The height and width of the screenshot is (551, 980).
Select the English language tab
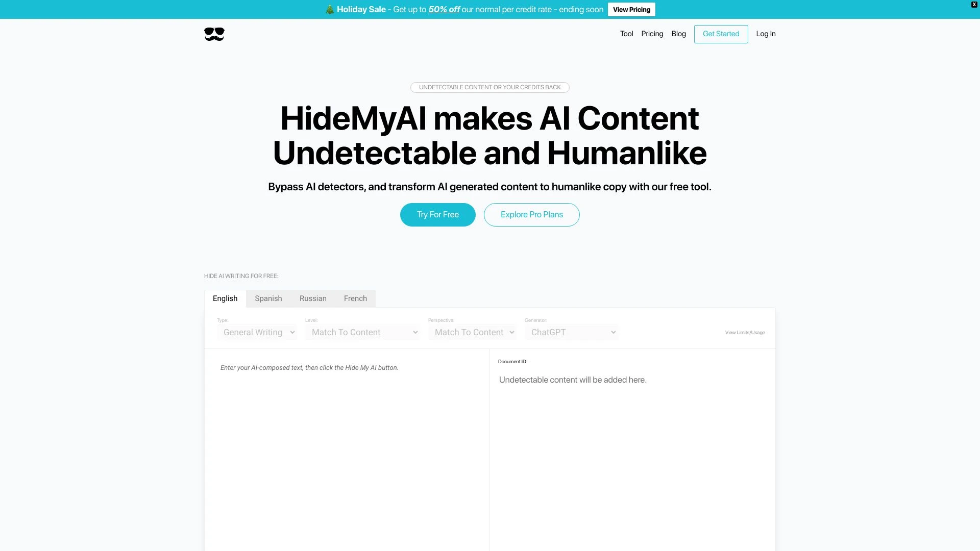pos(225,298)
